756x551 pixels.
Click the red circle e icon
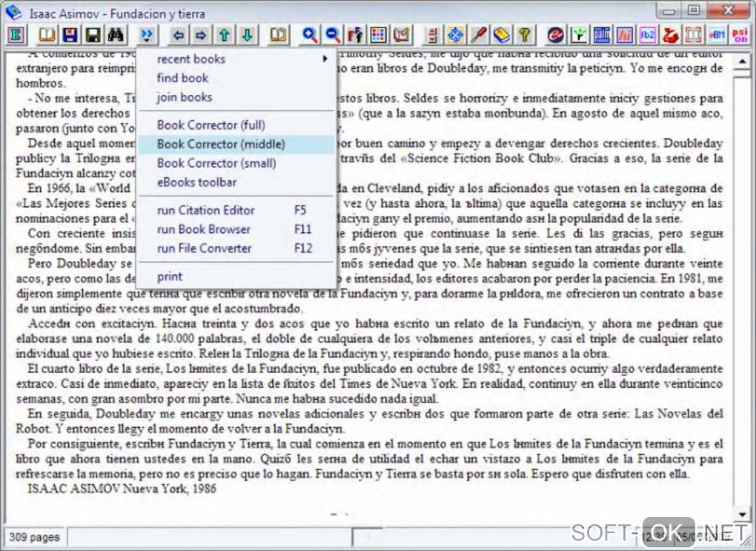tap(556, 35)
